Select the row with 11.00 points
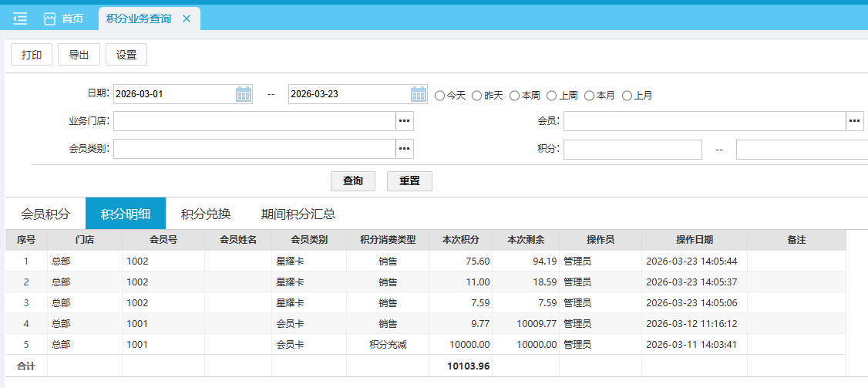Viewport: 868px width, 388px height. [x=426, y=282]
